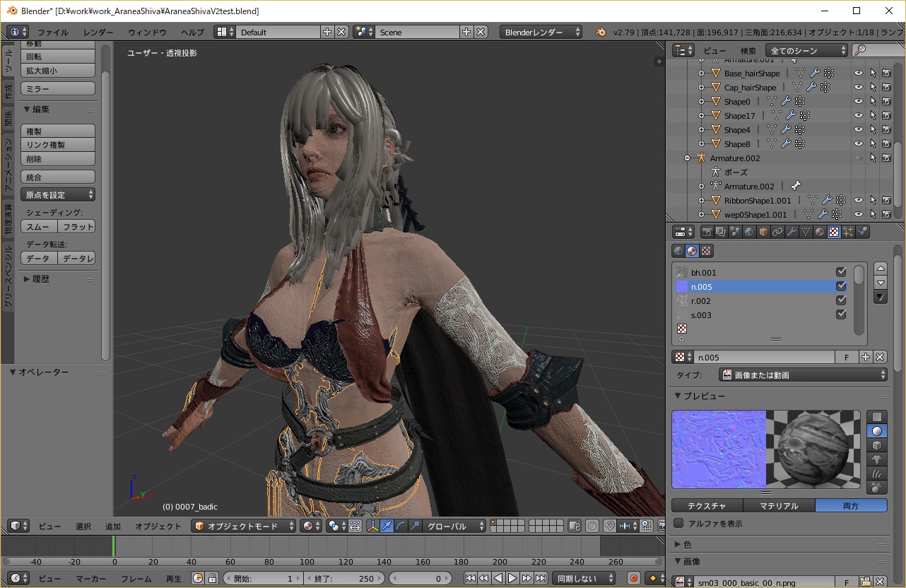The image size is (906, 588).
Task: Open the グローバル orientation dropdown
Action: (x=455, y=526)
